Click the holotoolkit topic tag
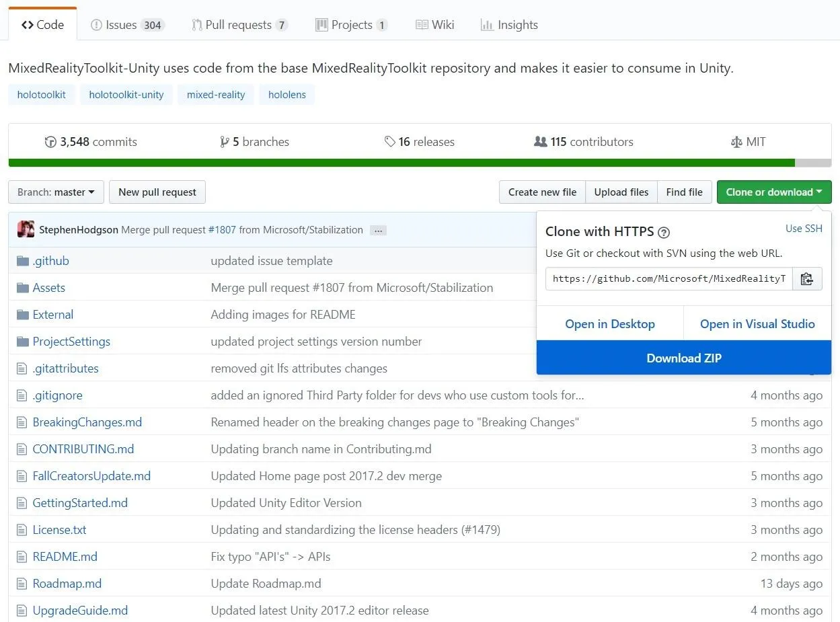 [x=42, y=95]
